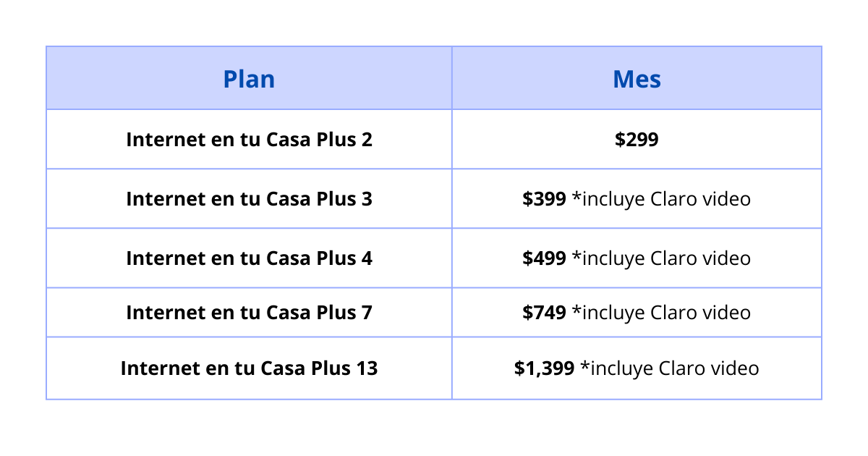This screenshot has height=456, width=868.
Task: Select the "Internet en tu Casa Plus 4" cell
Action: (x=249, y=258)
